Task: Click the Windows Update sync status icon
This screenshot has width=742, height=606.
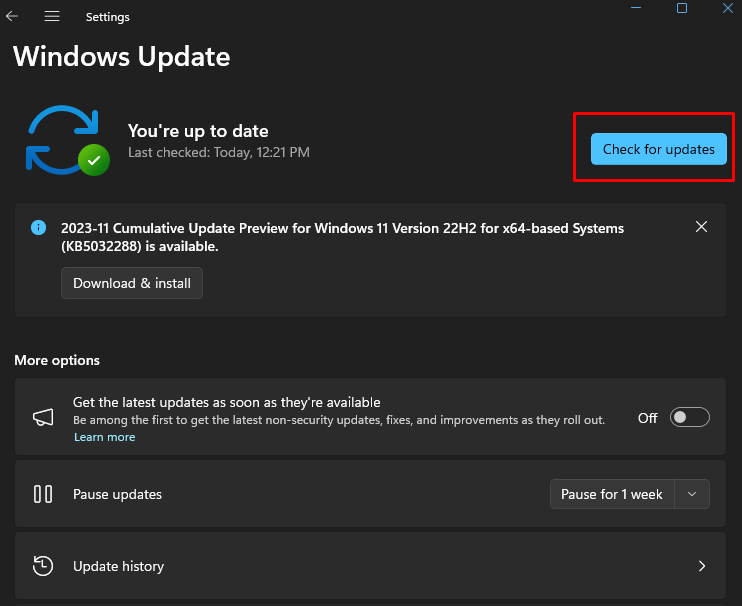Action: pyautogui.click(x=66, y=141)
